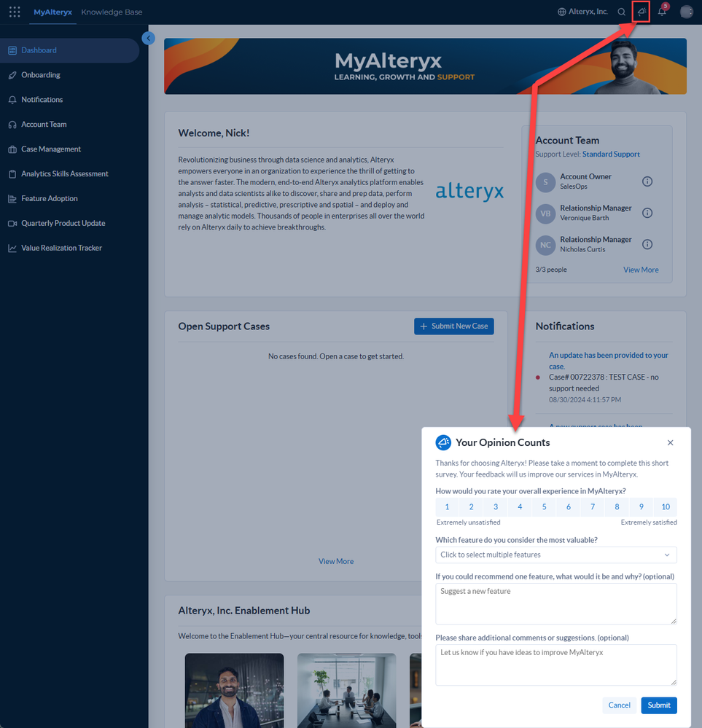This screenshot has height=728, width=702.
Task: Click the Analytics Skills Assessment clipboard icon
Action: coord(12,173)
